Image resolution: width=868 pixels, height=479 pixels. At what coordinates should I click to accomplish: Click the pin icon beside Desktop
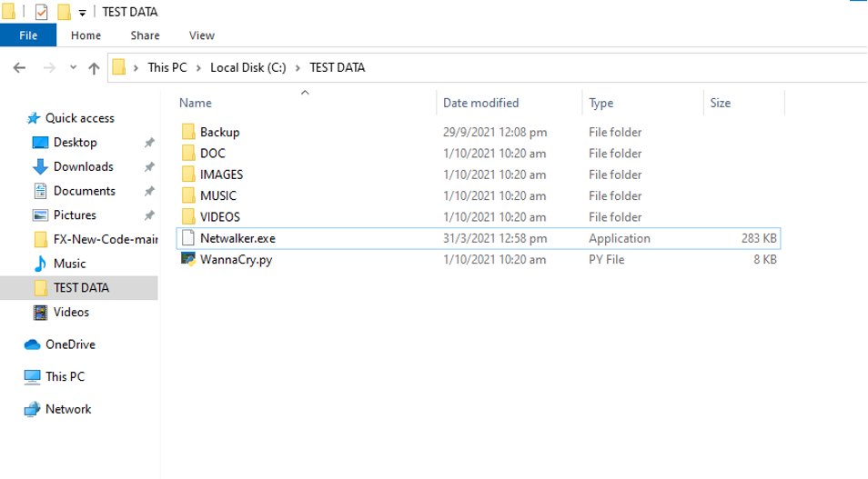[x=148, y=143]
